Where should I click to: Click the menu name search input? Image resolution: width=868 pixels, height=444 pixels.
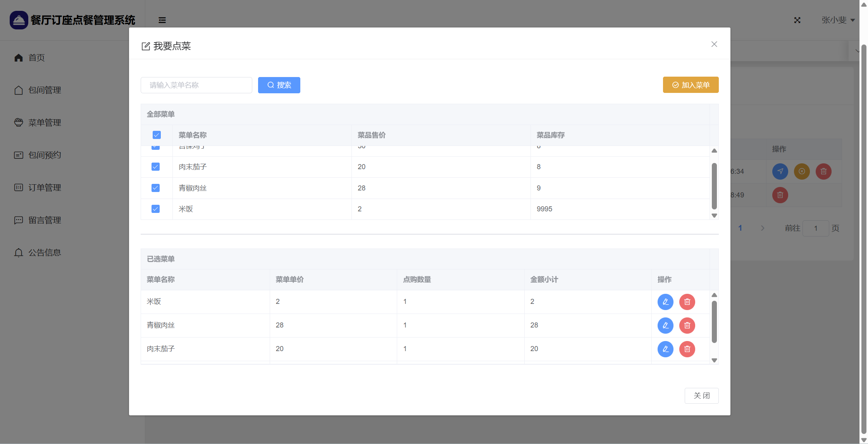tap(196, 85)
